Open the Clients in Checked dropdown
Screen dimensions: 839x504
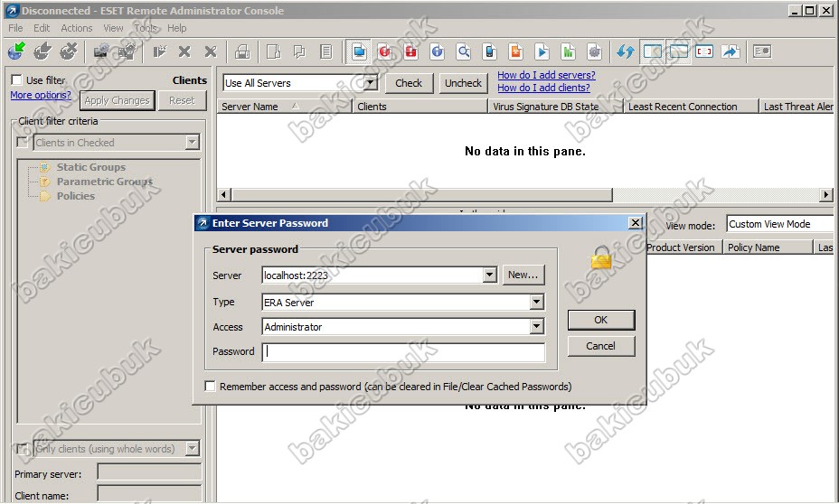pos(192,143)
